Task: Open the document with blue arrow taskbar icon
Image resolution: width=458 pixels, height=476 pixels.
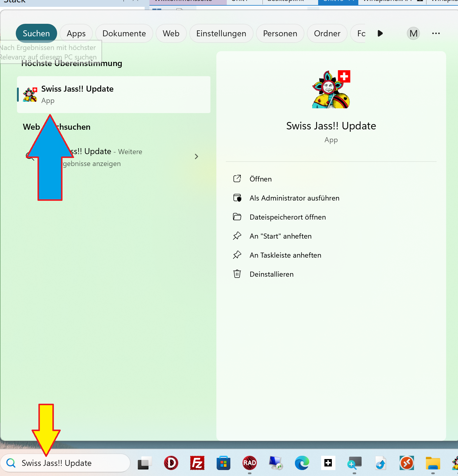Action: pyautogui.click(x=380, y=463)
